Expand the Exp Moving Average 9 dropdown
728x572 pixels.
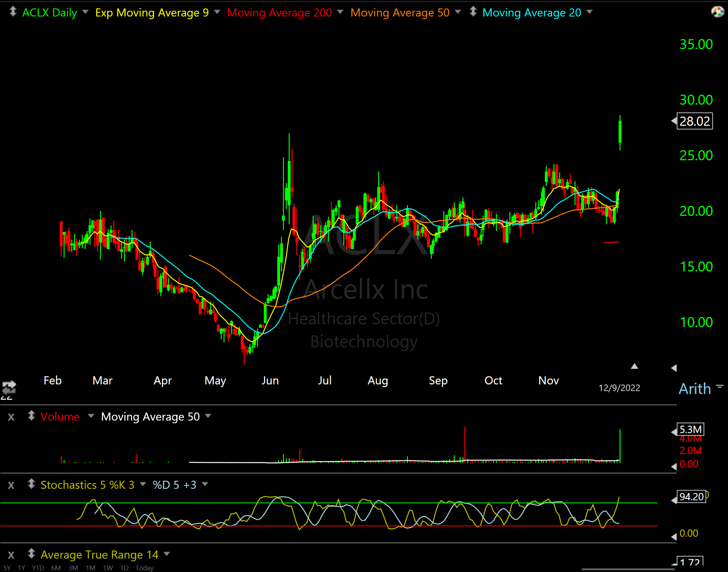click(217, 12)
